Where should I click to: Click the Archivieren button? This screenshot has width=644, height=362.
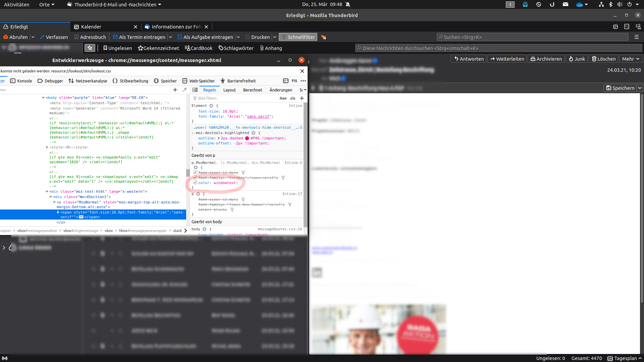[546, 59]
